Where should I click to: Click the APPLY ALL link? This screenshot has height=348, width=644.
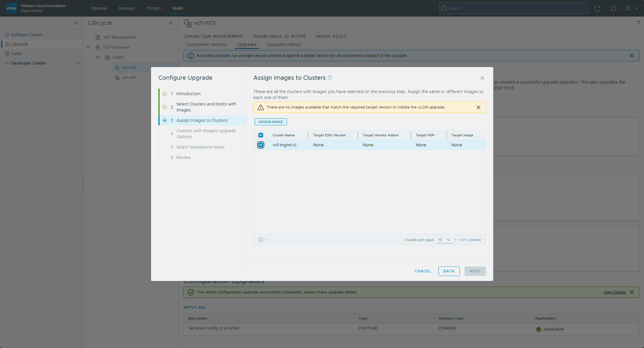195,307
